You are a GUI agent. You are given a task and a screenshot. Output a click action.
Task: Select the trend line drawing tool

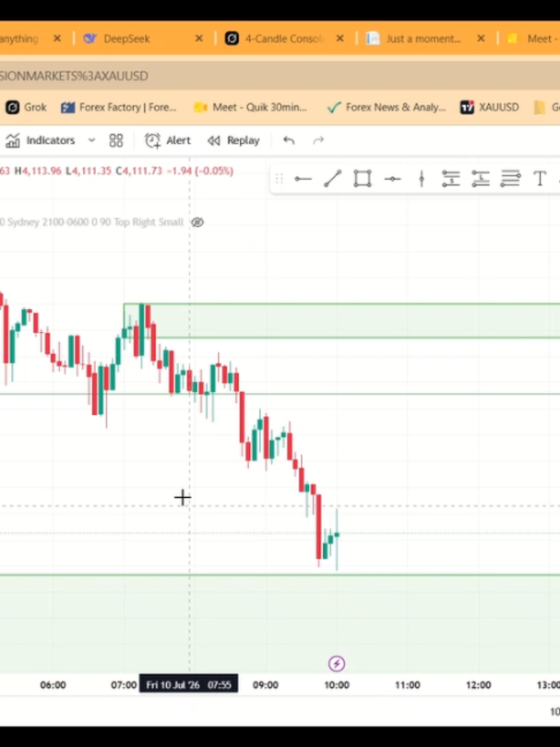pyautogui.click(x=333, y=179)
